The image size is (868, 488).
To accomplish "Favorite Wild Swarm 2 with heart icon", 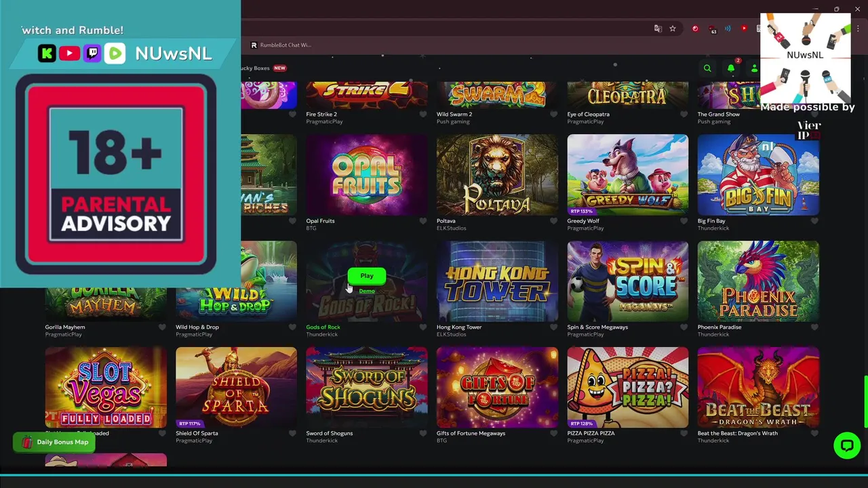I will (x=553, y=115).
